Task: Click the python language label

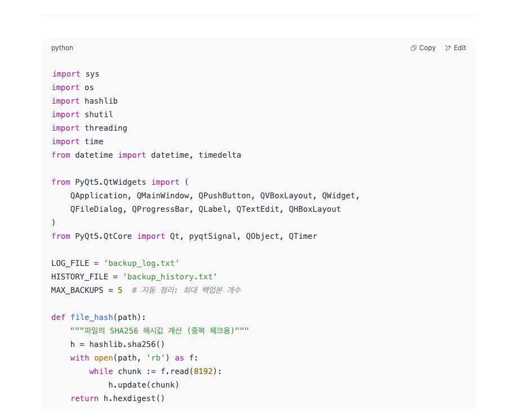Action: click(x=62, y=48)
